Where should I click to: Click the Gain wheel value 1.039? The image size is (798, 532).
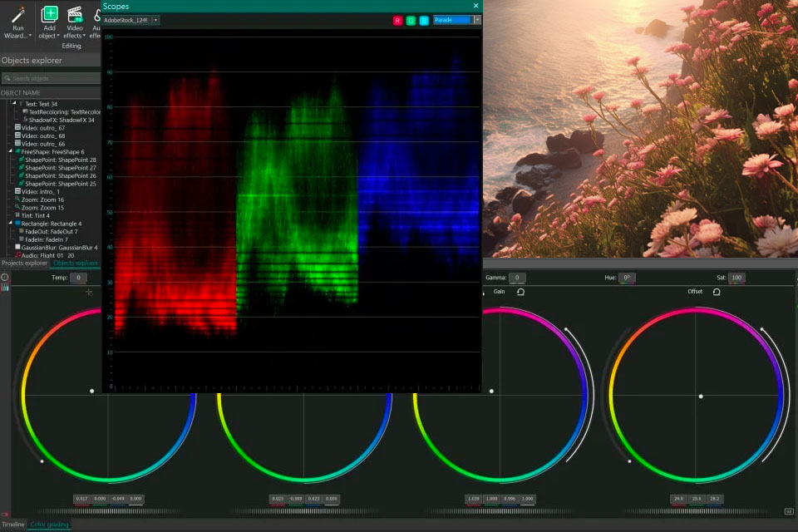tap(473, 499)
